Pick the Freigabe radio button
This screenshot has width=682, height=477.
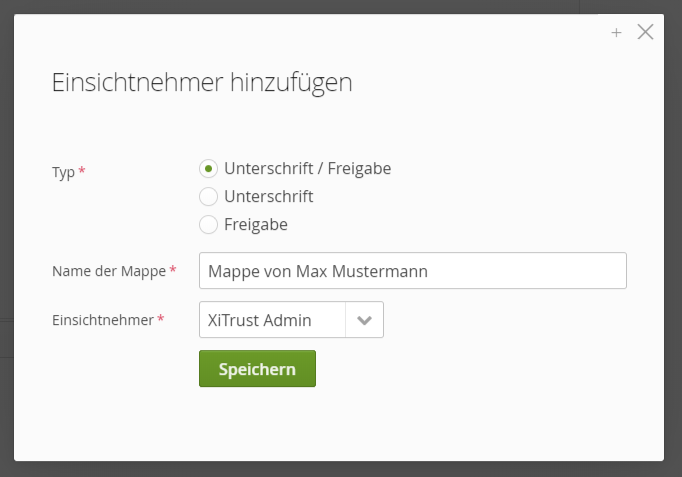tap(208, 224)
